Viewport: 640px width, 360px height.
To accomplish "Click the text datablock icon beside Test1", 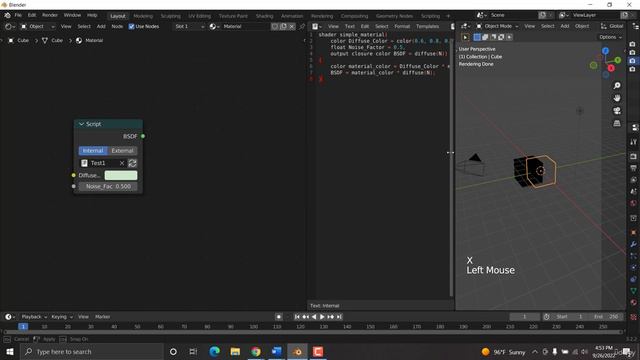I will (x=84, y=163).
